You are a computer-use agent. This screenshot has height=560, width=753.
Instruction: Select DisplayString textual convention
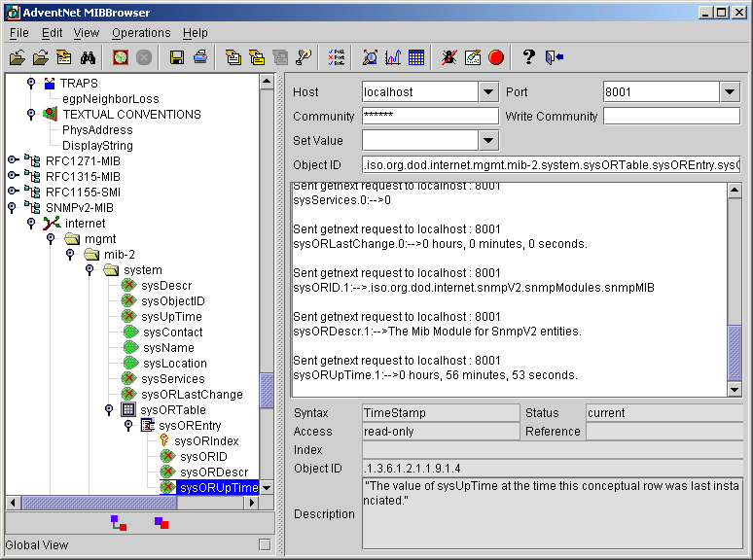pos(97,146)
